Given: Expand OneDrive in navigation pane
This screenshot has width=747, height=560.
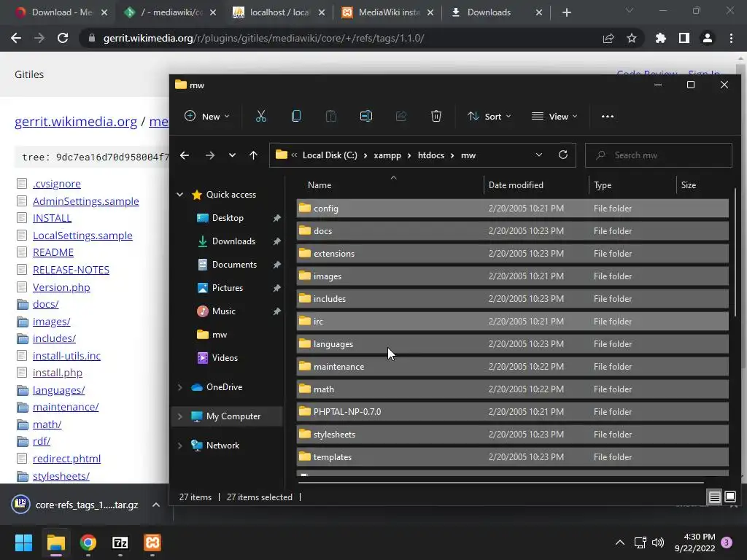Looking at the screenshot, I should click(x=180, y=387).
